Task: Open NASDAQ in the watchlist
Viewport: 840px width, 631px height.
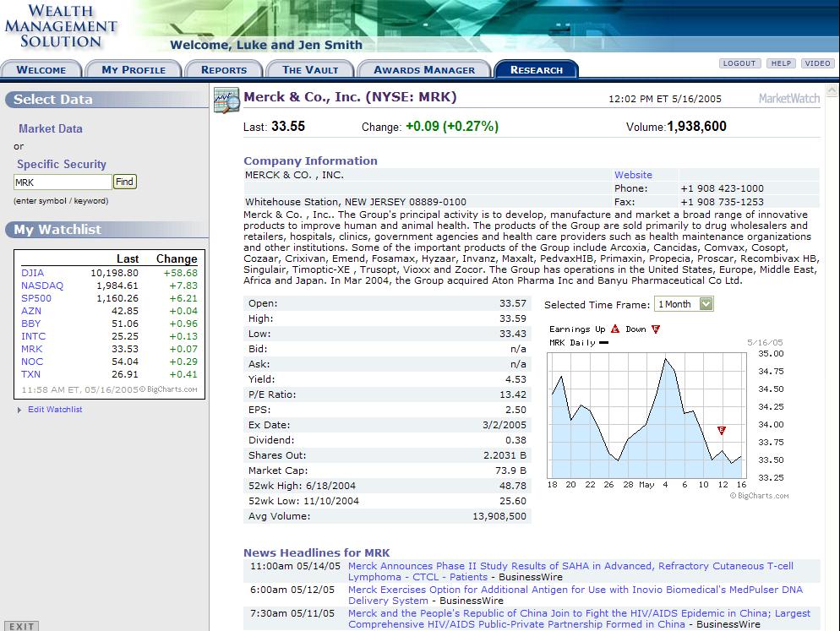Action: [x=42, y=286]
